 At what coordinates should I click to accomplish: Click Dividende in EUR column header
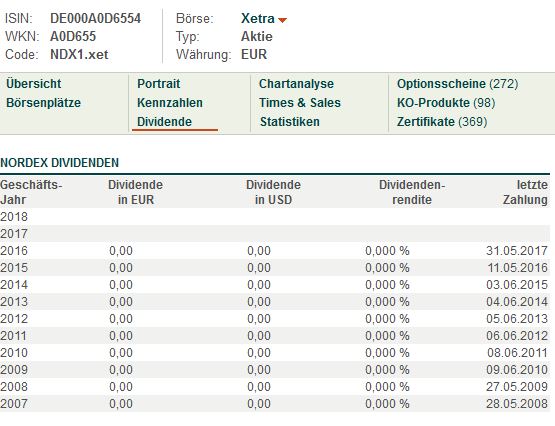coord(136,192)
